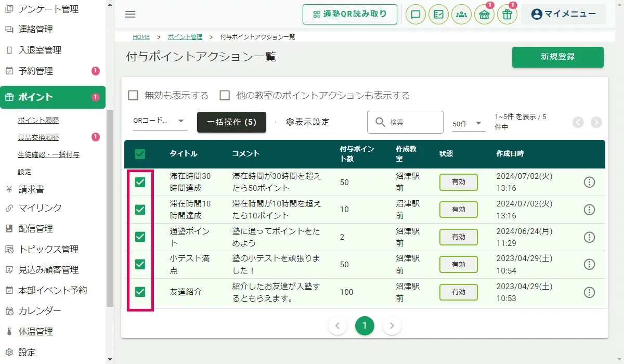This screenshot has height=364, width=624.
Task: Uncheck the 通塾ポイント row checkbox
Action: click(x=140, y=237)
